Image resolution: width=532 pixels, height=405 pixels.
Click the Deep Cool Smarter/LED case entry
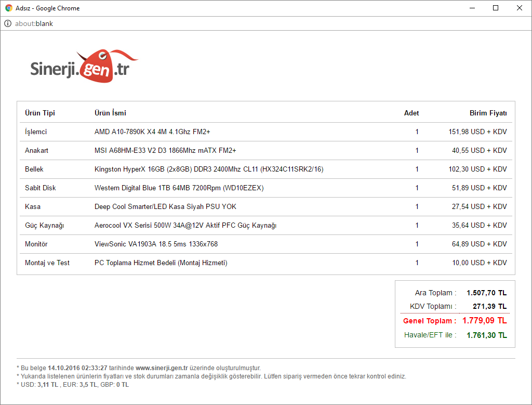(x=165, y=206)
